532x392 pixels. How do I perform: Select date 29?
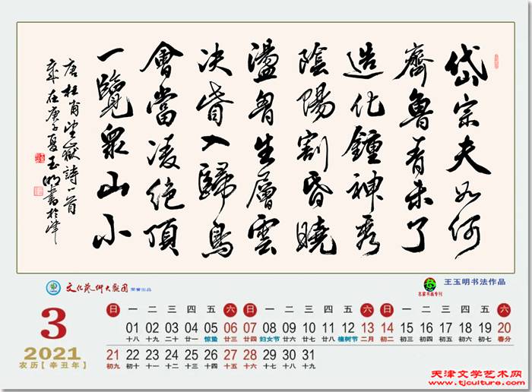[x=269, y=355]
